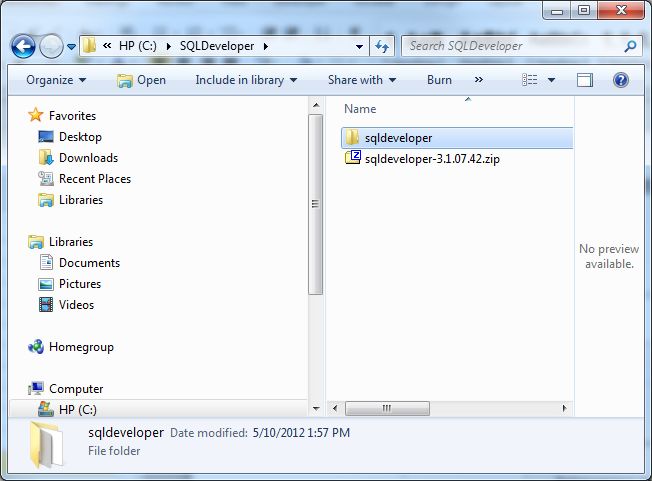Screen dimensions: 652x481
Task: Change view with the views icon
Action: (530, 80)
